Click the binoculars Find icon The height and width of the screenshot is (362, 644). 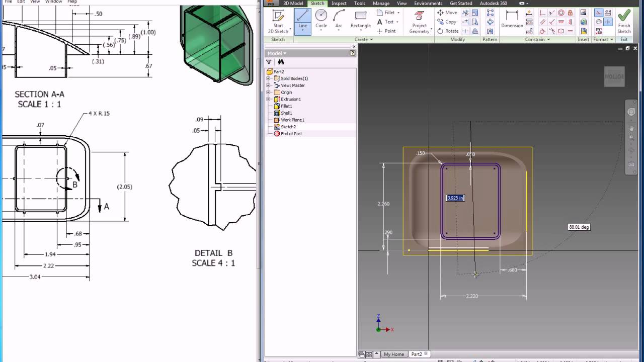pyautogui.click(x=281, y=62)
